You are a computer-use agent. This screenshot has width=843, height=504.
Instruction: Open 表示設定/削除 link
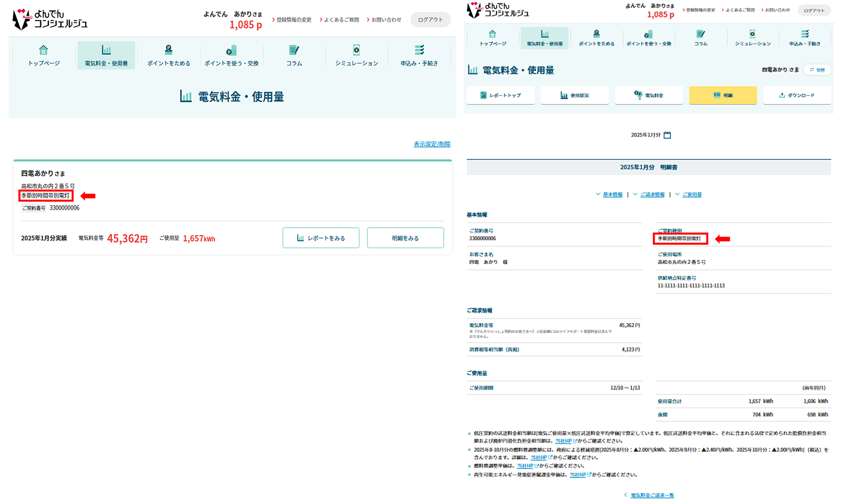pyautogui.click(x=432, y=144)
